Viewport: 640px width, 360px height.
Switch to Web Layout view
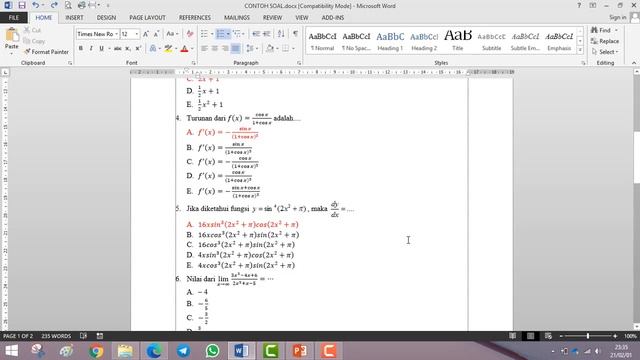(x=548, y=336)
